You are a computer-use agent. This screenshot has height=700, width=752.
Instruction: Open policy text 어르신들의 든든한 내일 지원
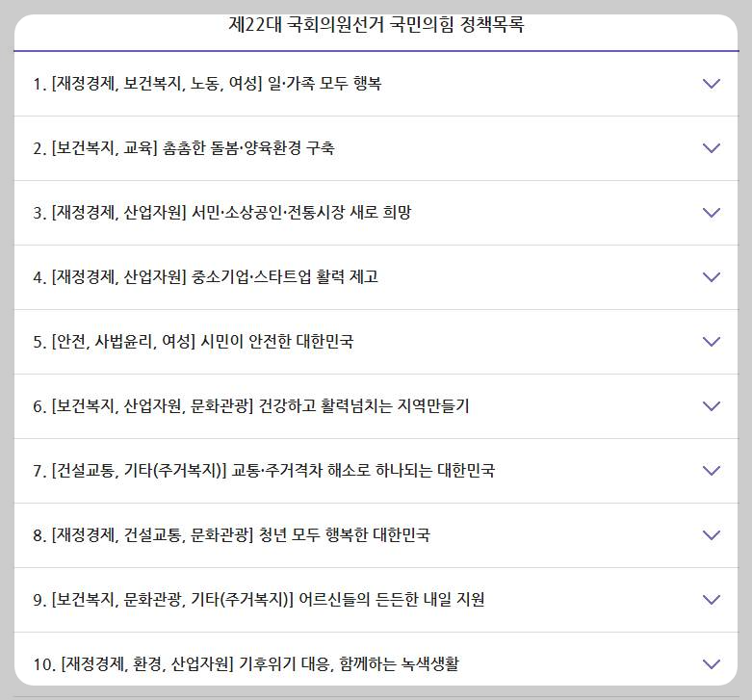pos(391,599)
